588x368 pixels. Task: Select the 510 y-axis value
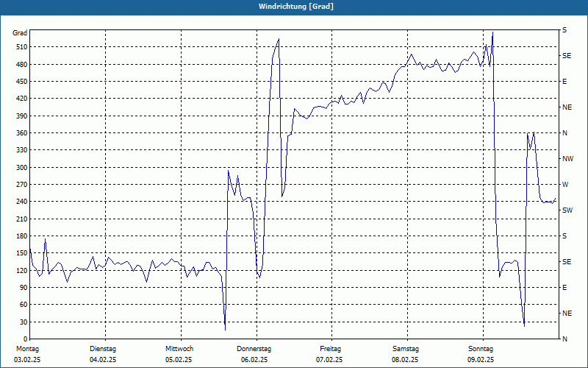click(x=22, y=47)
